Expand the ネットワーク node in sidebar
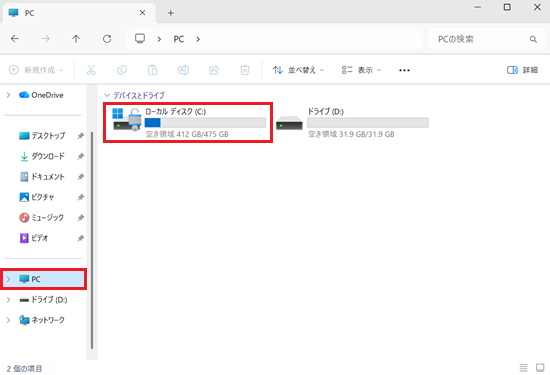 tap(8, 320)
